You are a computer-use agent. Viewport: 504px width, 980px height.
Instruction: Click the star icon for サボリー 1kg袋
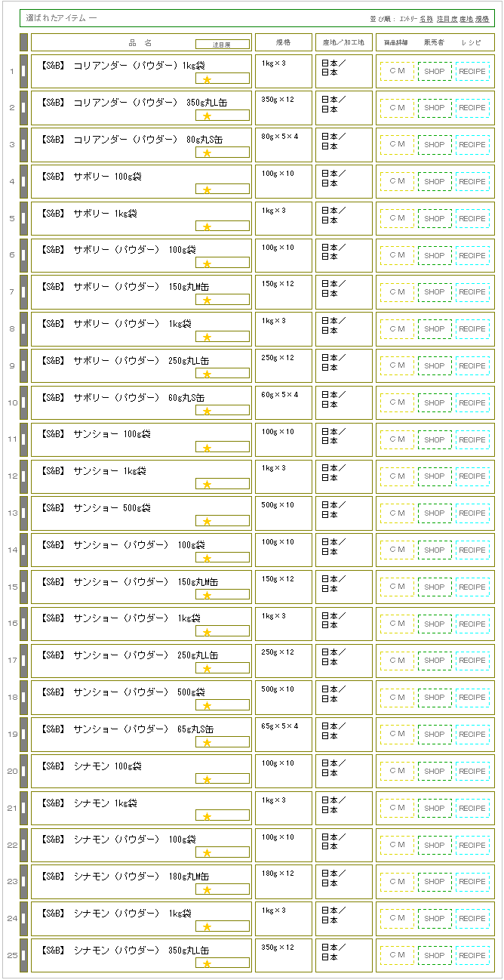tap(207, 227)
